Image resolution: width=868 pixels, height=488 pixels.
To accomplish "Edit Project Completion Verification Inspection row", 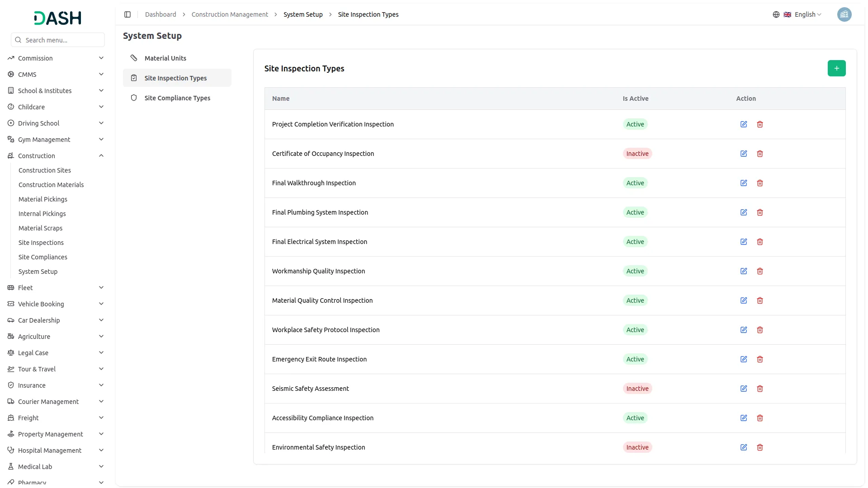I will pyautogui.click(x=744, y=124).
